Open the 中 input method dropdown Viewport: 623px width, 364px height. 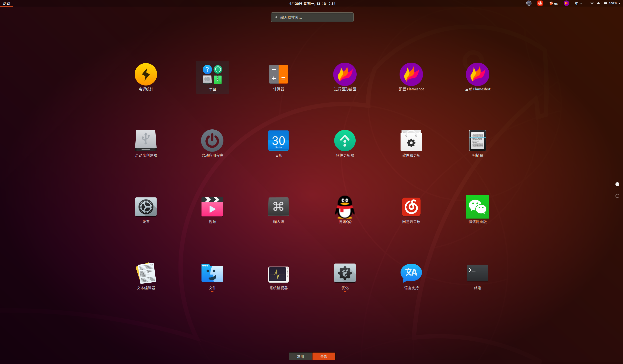578,3
